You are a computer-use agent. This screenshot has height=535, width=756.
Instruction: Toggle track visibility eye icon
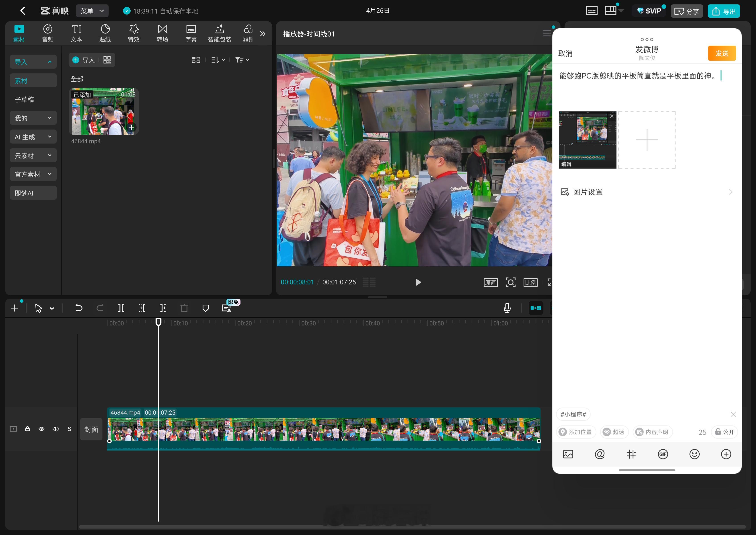coord(41,429)
